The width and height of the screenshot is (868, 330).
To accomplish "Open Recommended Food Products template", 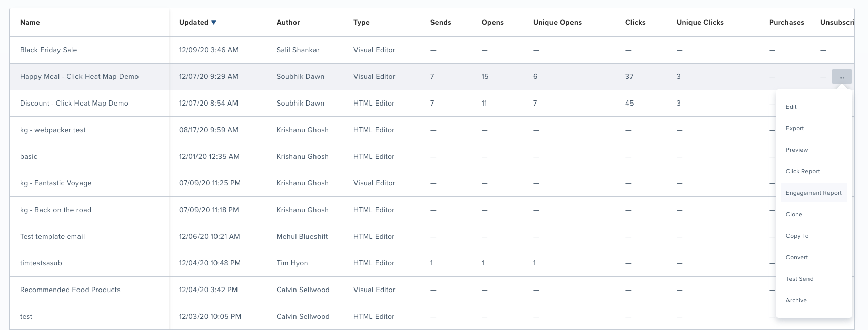I will point(70,290).
